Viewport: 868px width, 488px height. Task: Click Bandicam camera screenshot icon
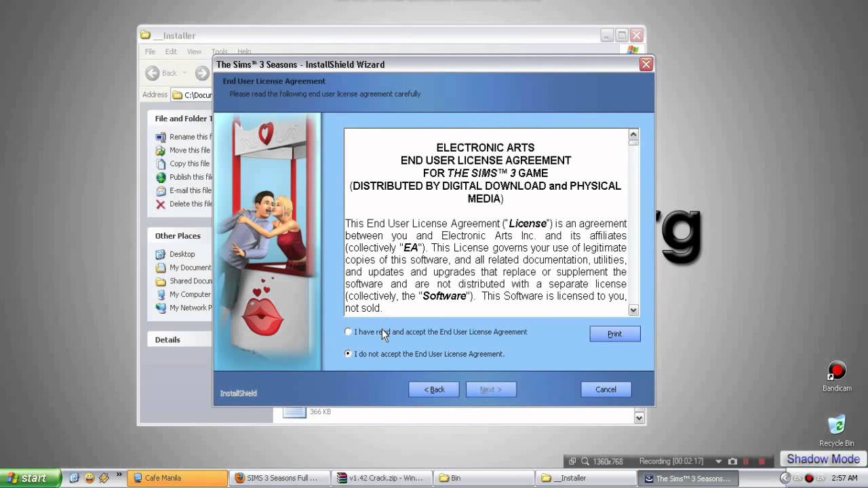732,462
